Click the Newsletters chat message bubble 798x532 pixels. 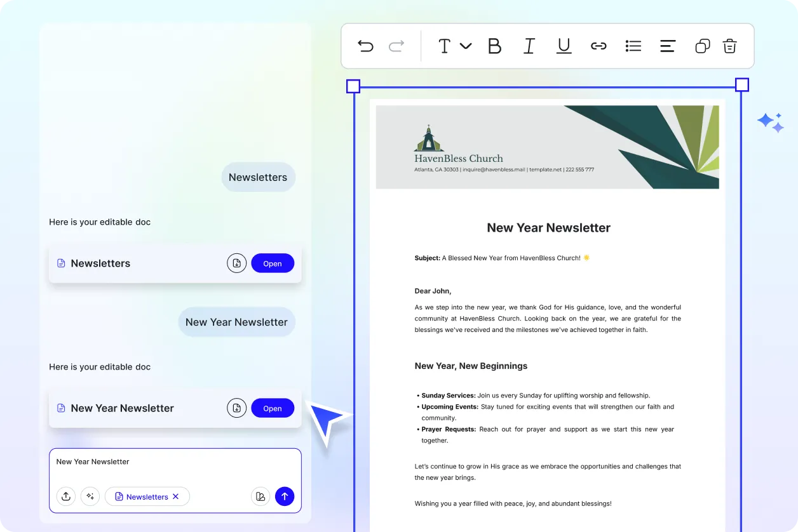coord(258,177)
